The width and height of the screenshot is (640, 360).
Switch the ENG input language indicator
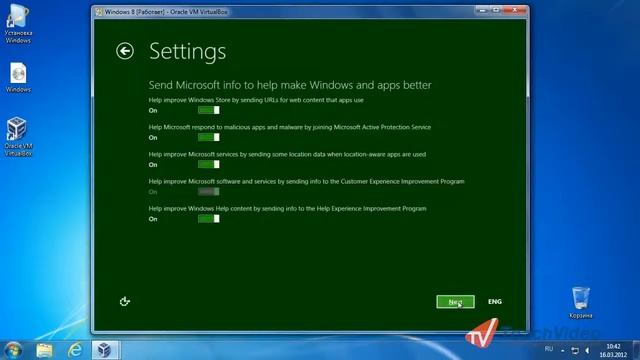[495, 302]
